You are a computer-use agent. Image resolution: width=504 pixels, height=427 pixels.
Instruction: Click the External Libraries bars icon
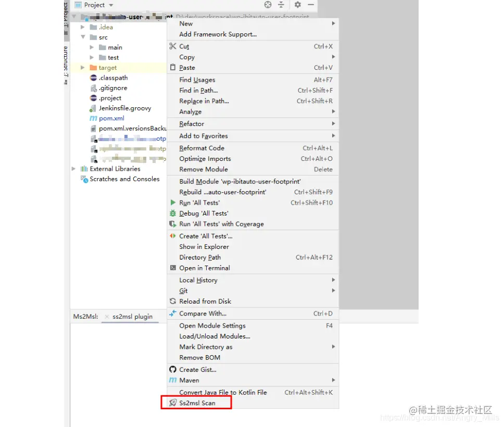point(84,169)
